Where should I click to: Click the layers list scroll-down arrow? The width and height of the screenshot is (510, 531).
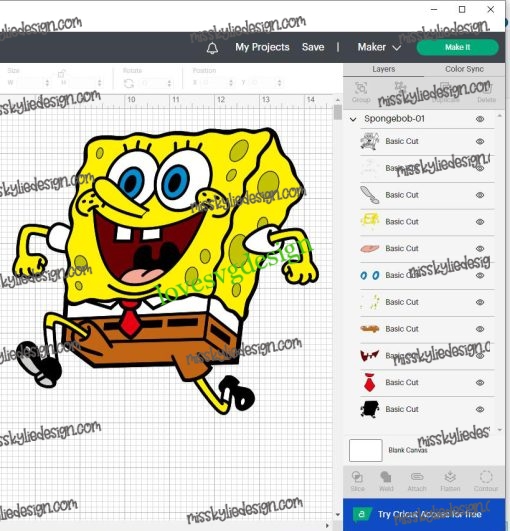[500, 430]
